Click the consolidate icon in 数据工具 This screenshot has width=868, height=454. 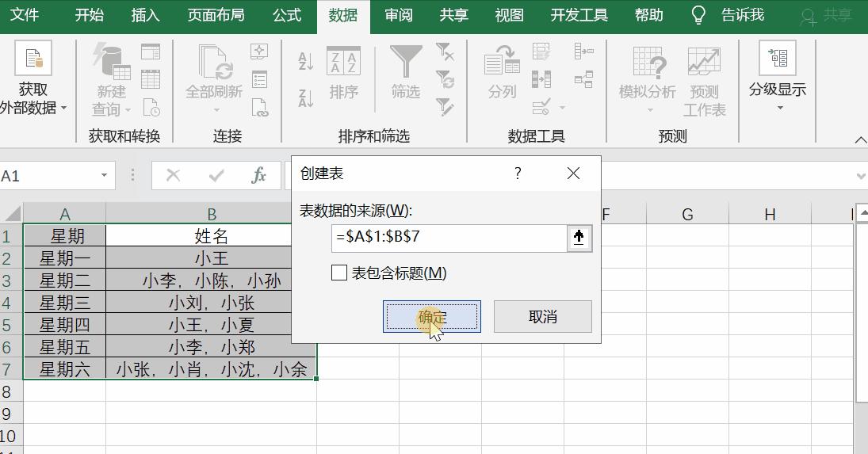point(583,52)
